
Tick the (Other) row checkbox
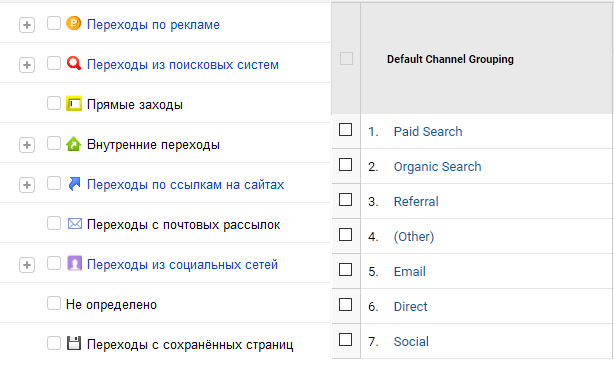coord(345,235)
